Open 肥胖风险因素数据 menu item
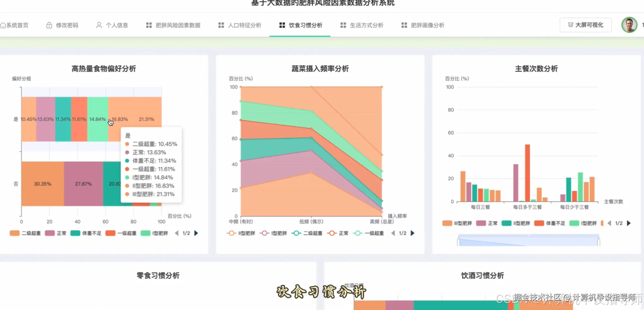The height and width of the screenshot is (310, 644). 173,25
